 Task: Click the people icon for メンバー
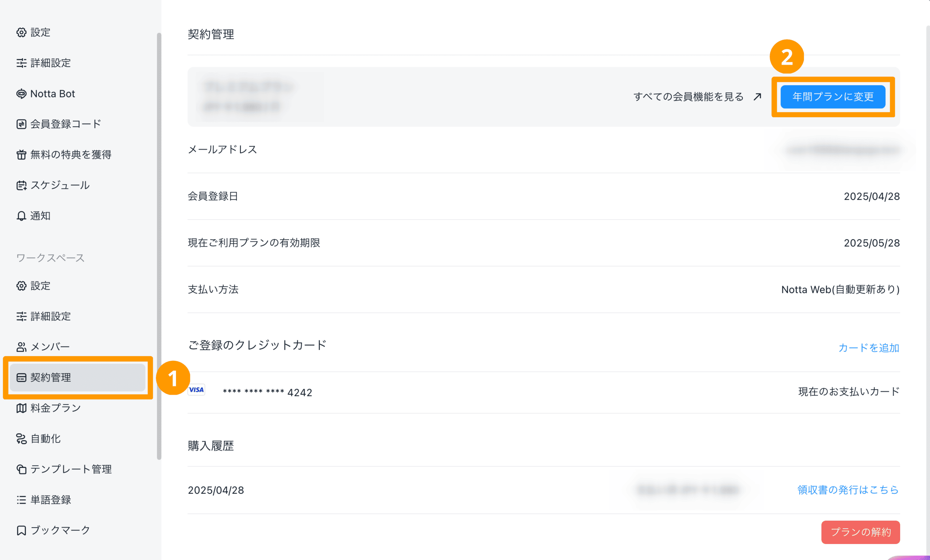(x=21, y=347)
